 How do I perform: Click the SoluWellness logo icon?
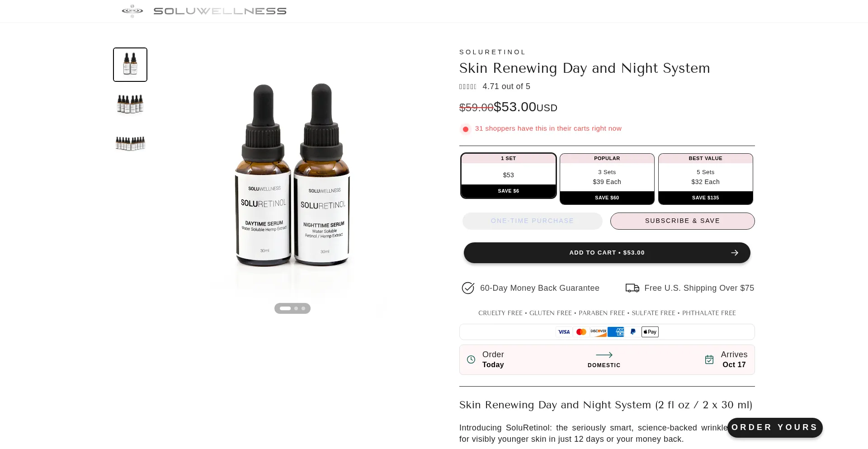132,11
